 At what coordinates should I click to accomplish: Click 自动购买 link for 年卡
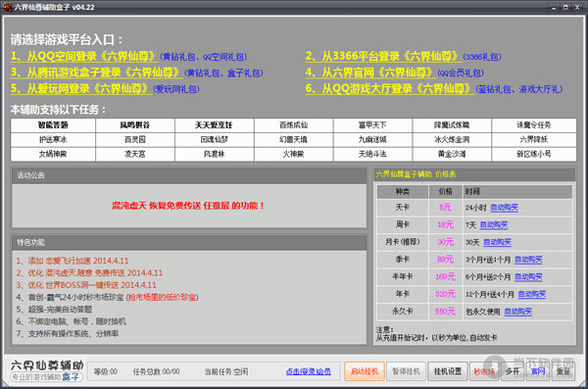point(532,295)
